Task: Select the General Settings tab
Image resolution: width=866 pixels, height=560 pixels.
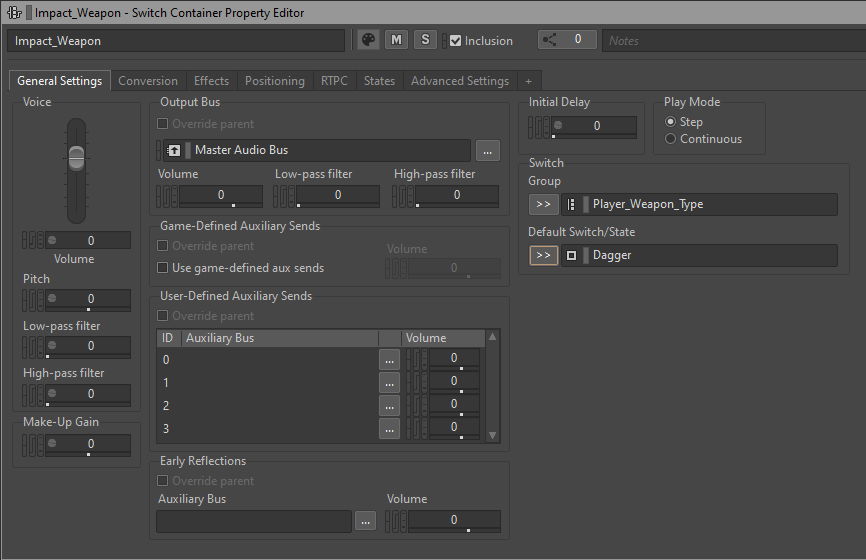Action: click(60, 81)
